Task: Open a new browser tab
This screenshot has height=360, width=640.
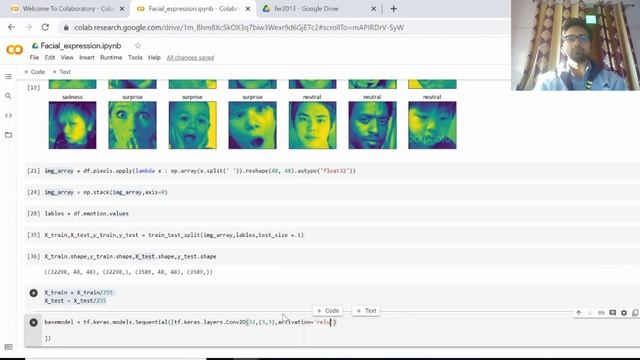Action: [393, 9]
